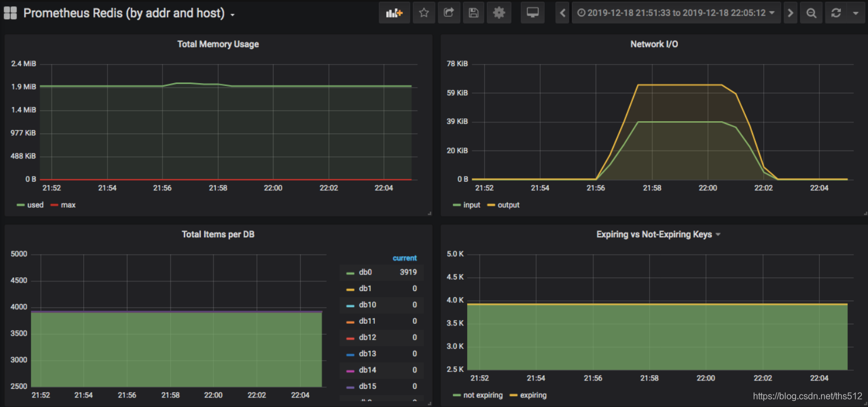Image resolution: width=868 pixels, height=407 pixels.
Task: Toggle the 'used' series in memory legend
Action: (35, 205)
